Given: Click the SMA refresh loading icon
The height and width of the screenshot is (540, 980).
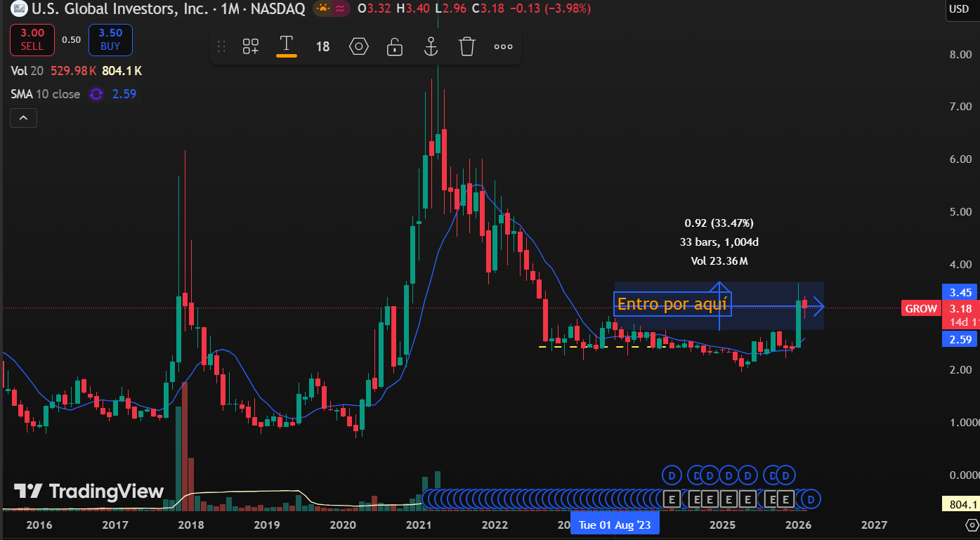Looking at the screenshot, I should 96,94.
